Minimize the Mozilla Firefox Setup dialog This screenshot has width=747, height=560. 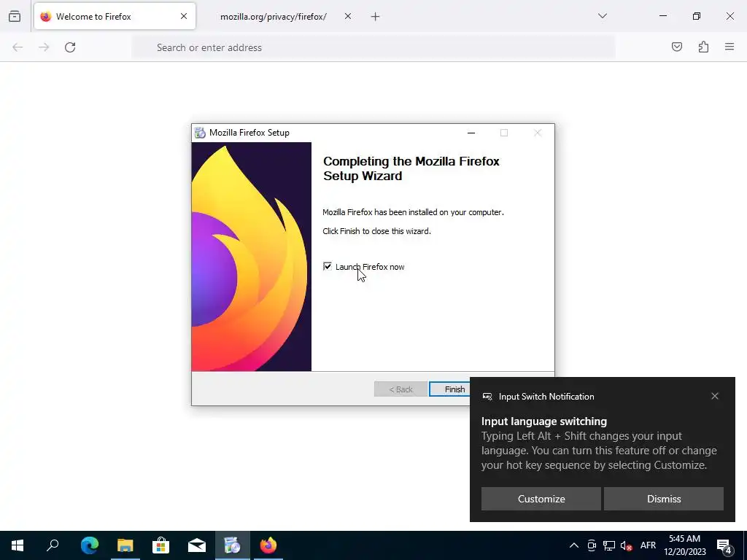pos(471,133)
